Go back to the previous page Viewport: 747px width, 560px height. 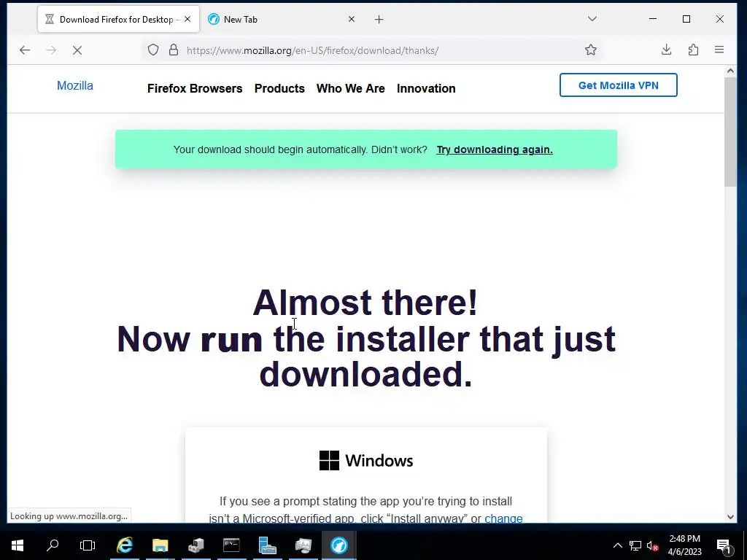[x=25, y=50]
